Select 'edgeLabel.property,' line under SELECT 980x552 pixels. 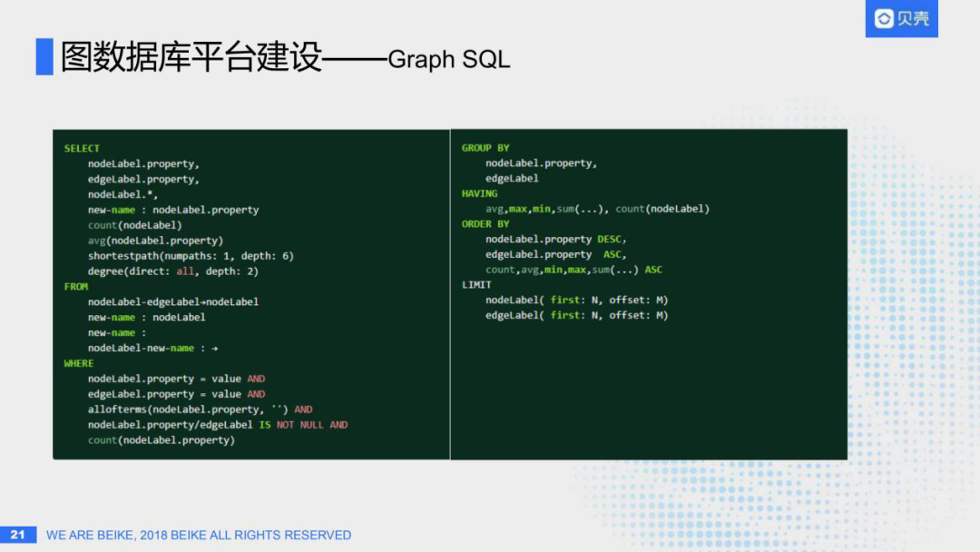tap(143, 179)
